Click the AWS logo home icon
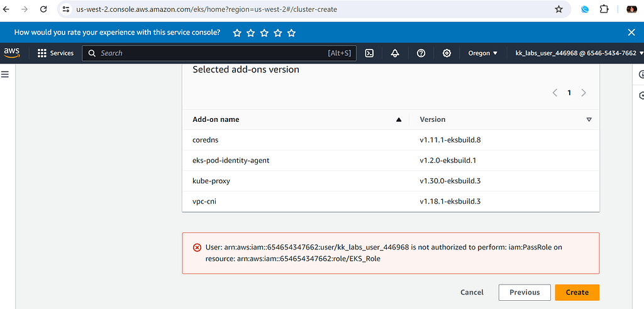The image size is (644, 309). [12, 53]
